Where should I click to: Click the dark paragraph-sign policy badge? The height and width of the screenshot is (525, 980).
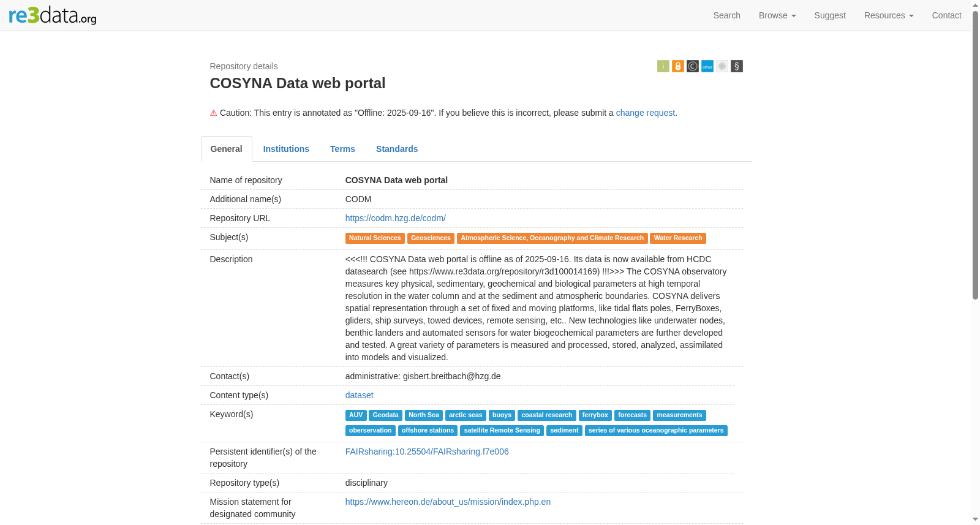[x=736, y=66]
